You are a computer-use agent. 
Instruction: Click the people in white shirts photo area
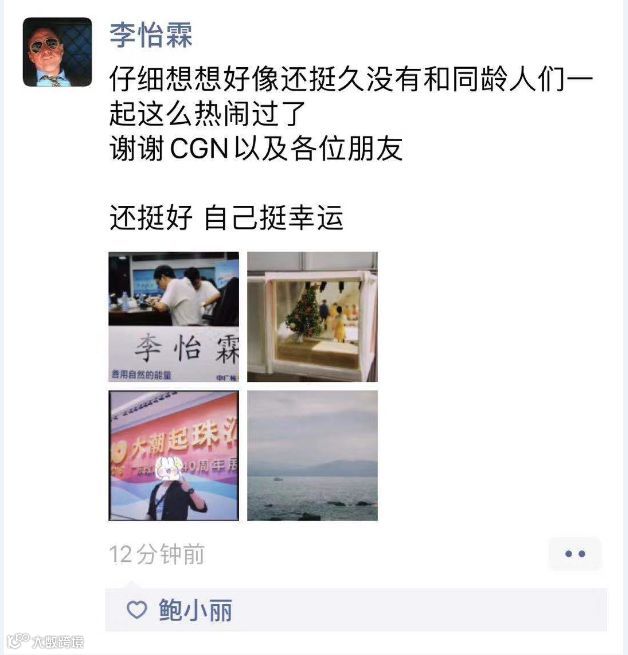click(174, 289)
